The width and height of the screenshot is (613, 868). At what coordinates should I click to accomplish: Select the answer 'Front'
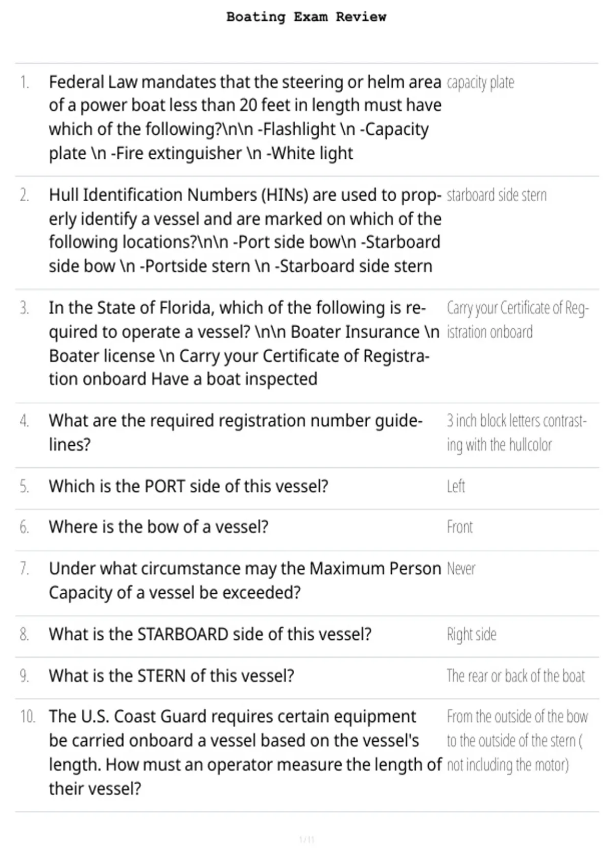coord(460,527)
